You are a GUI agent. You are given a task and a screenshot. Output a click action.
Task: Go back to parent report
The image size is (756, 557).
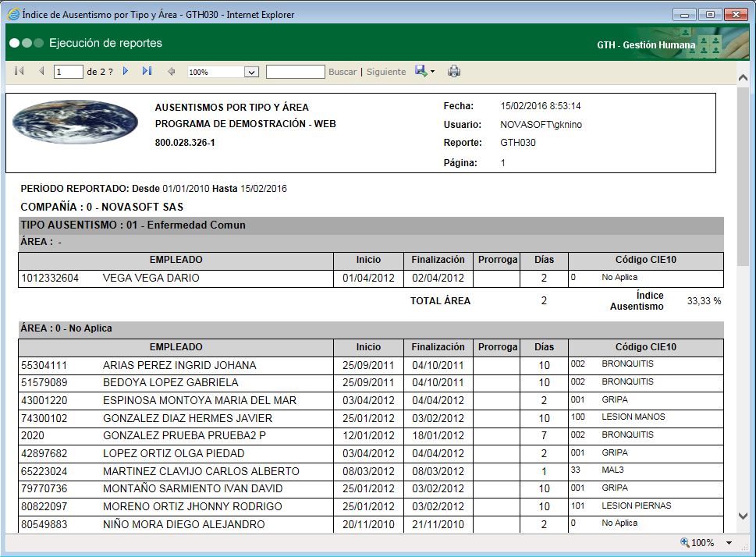point(171,72)
